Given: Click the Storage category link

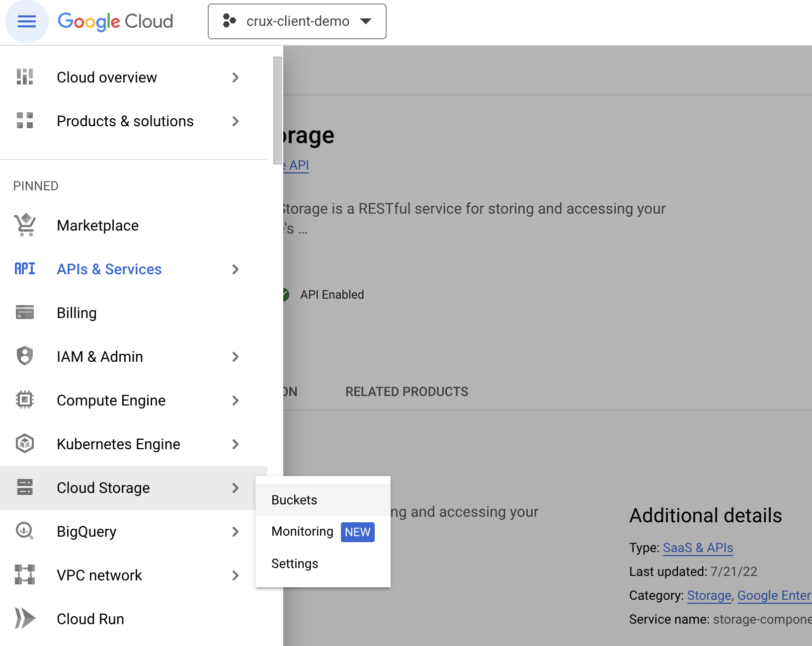Looking at the screenshot, I should (709, 595).
